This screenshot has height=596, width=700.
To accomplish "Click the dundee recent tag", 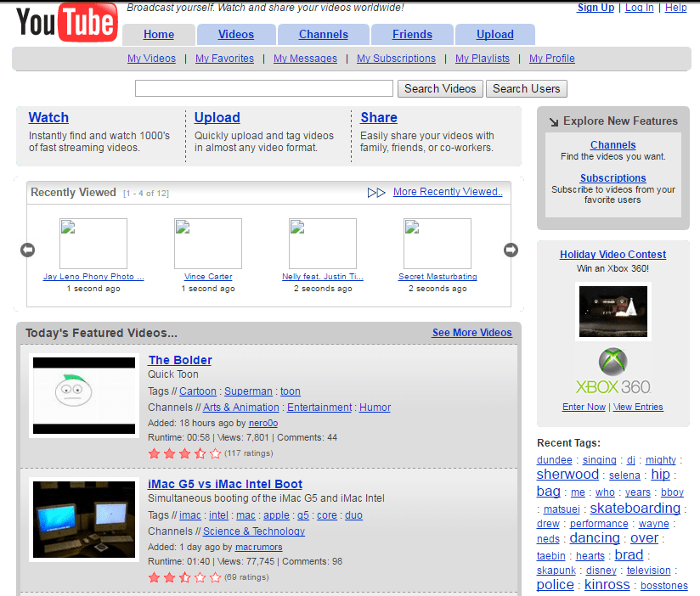I will click(555, 460).
